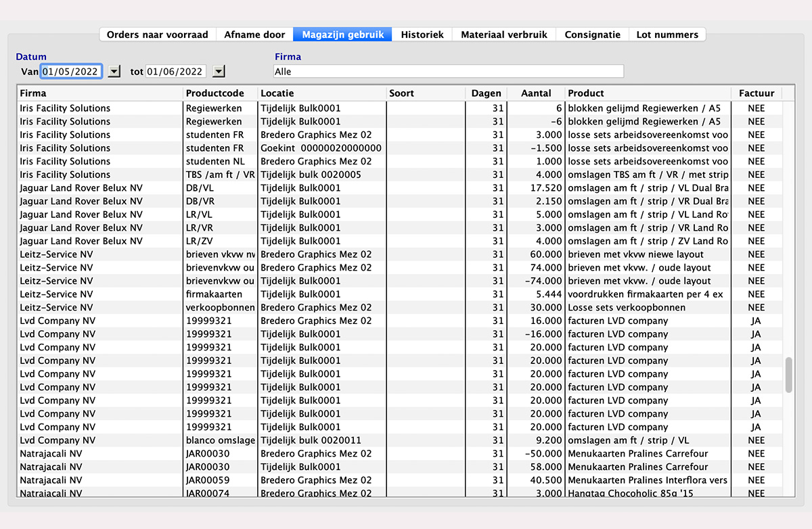Click 'omslagen TBS am ft / VR / met strip' cell
Viewport: 812px width, 529px height.
648,175
